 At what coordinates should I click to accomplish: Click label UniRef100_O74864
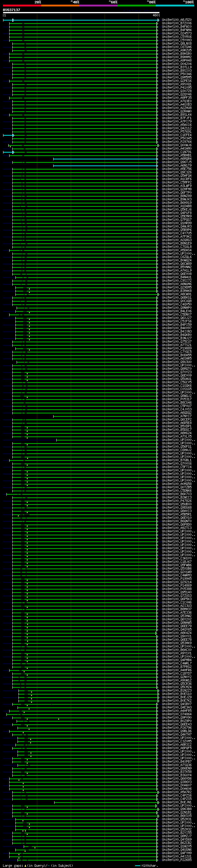(x=177, y=714)
